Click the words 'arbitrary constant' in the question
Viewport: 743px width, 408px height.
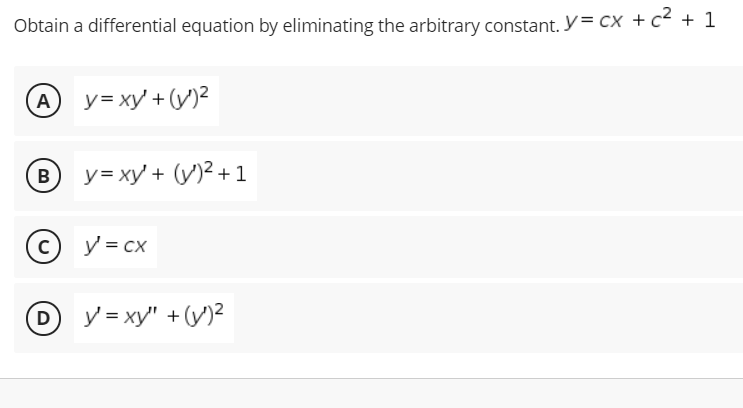point(483,26)
